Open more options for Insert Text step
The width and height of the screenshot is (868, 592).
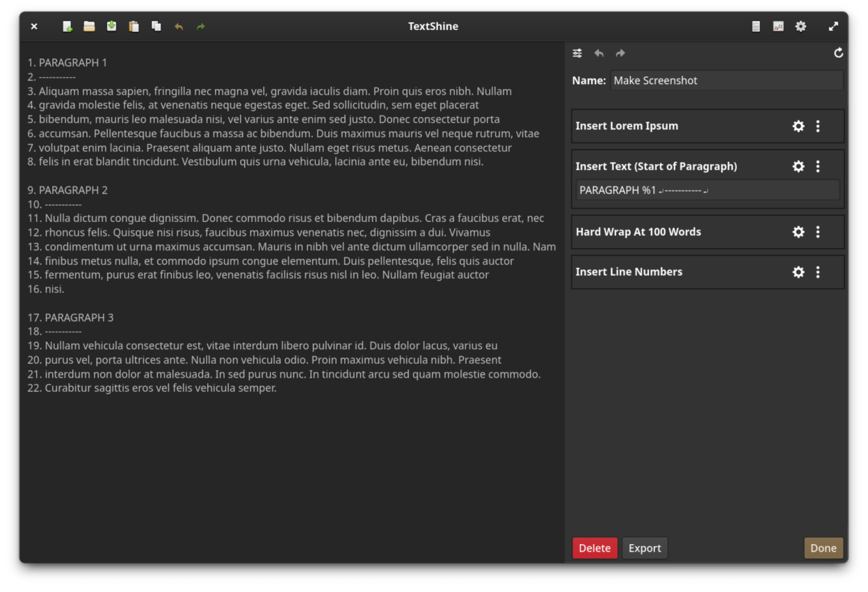click(x=818, y=166)
